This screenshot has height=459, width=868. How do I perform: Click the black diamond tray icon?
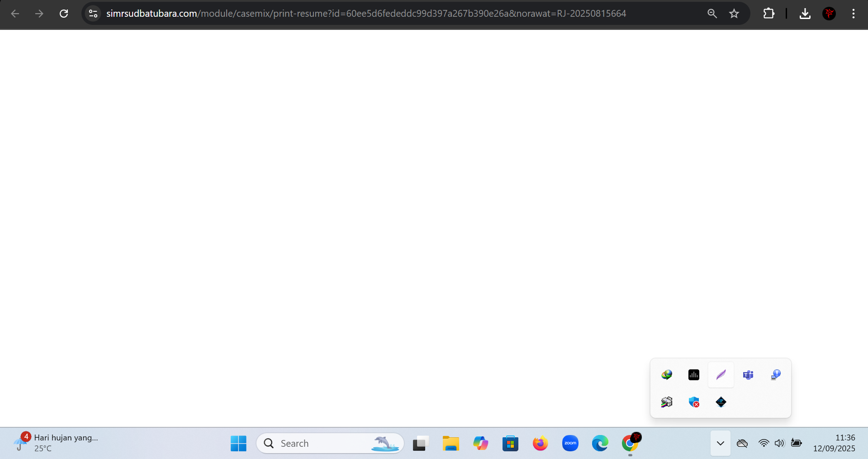tap(721, 402)
